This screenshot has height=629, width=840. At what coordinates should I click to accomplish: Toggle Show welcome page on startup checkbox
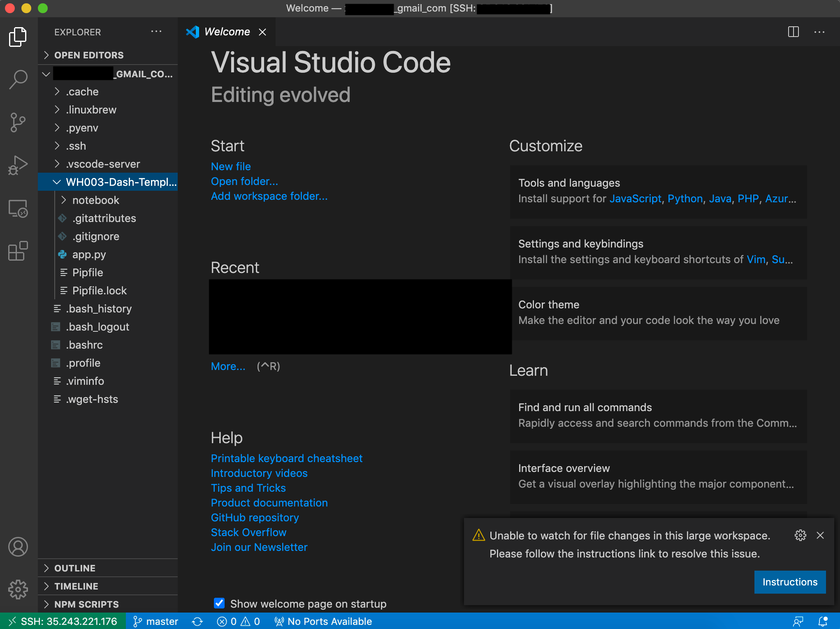click(219, 603)
